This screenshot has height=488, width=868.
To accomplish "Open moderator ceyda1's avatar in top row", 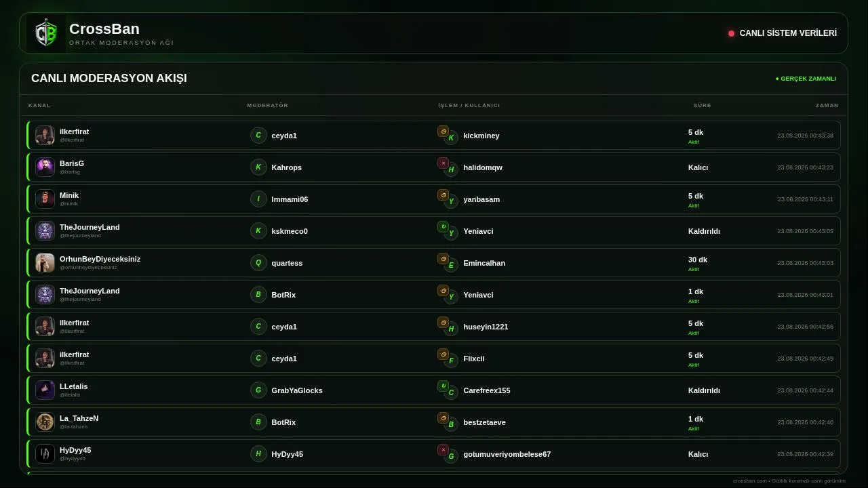I will point(258,136).
